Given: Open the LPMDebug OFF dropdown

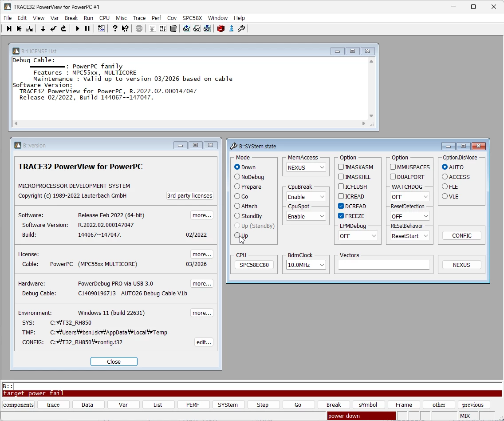Looking at the screenshot, I should click(x=358, y=236).
